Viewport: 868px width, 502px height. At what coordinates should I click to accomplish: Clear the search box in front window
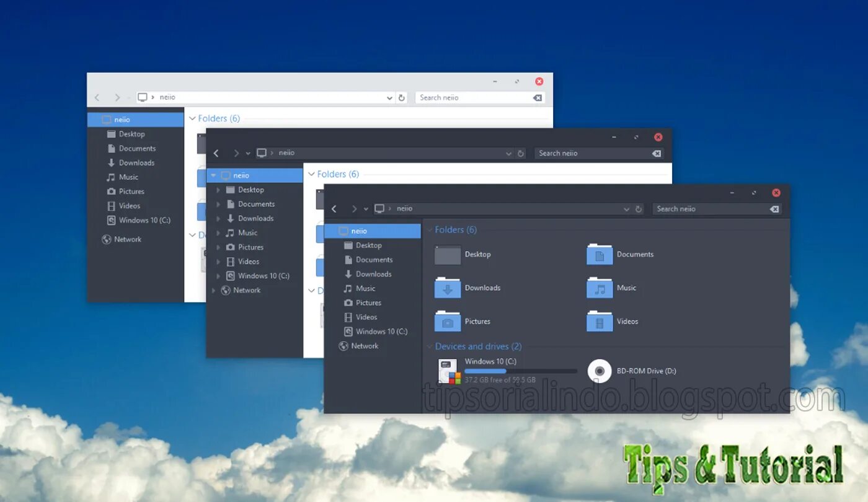point(774,209)
